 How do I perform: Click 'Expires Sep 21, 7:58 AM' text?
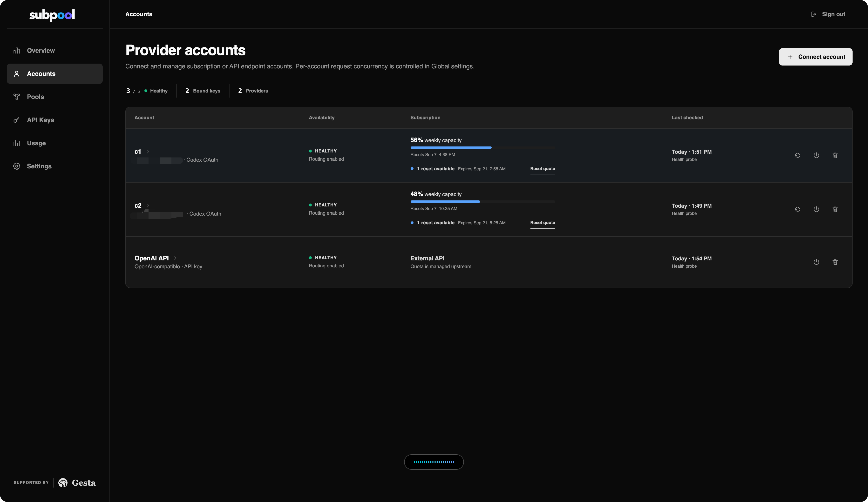[x=481, y=169]
